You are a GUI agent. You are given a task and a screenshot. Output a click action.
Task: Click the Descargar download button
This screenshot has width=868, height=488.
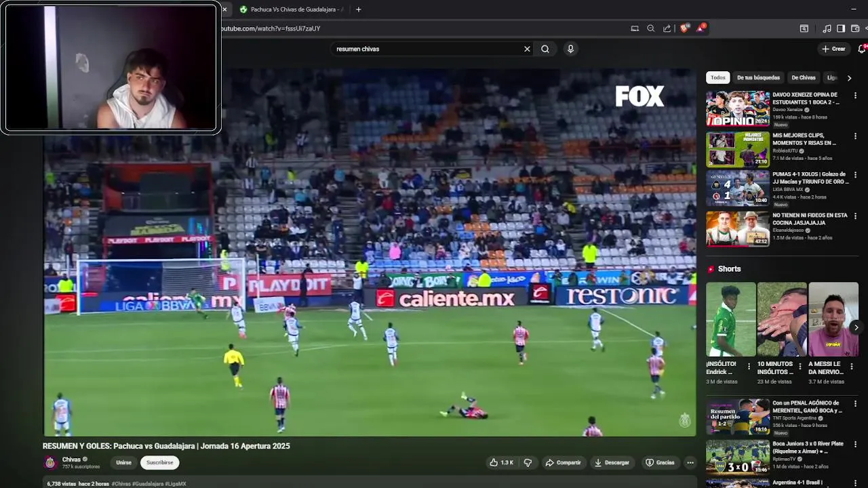(x=612, y=463)
